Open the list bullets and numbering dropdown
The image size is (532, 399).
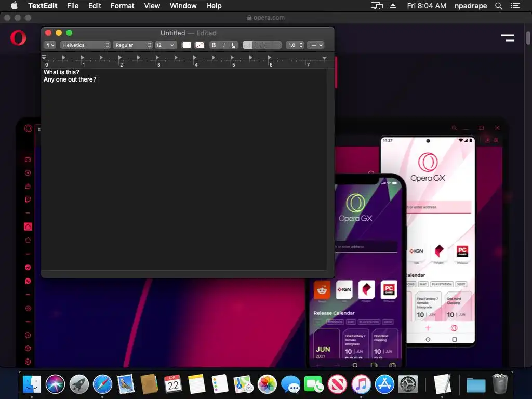tap(315, 45)
